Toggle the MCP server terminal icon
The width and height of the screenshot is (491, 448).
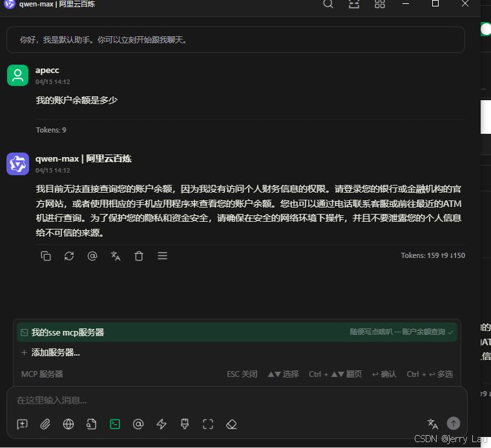[115, 424]
